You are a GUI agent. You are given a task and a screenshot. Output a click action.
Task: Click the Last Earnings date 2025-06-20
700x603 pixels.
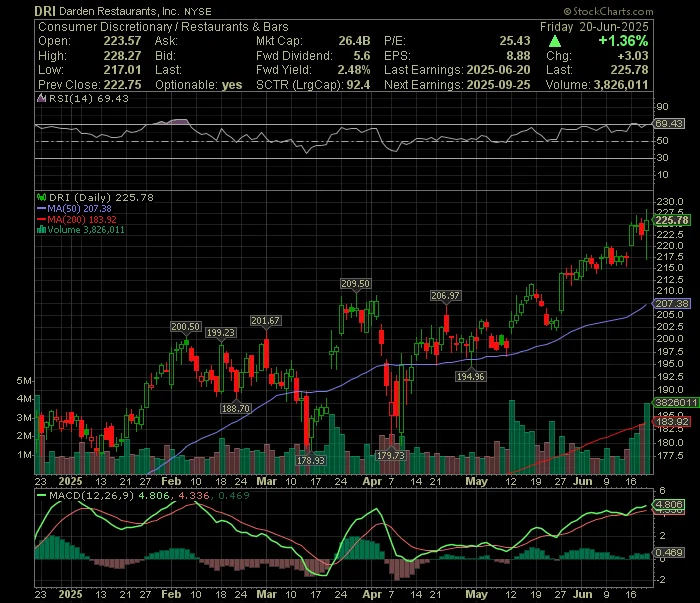pyautogui.click(x=498, y=70)
